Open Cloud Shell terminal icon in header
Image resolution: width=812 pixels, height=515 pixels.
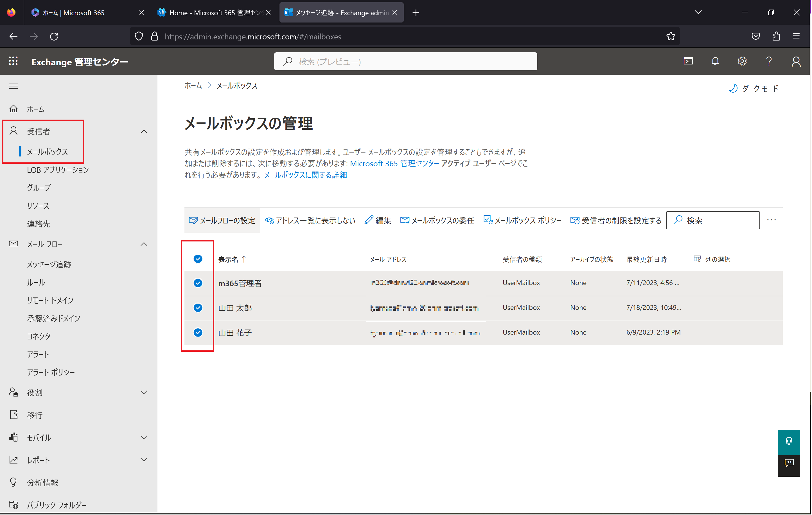click(x=688, y=61)
